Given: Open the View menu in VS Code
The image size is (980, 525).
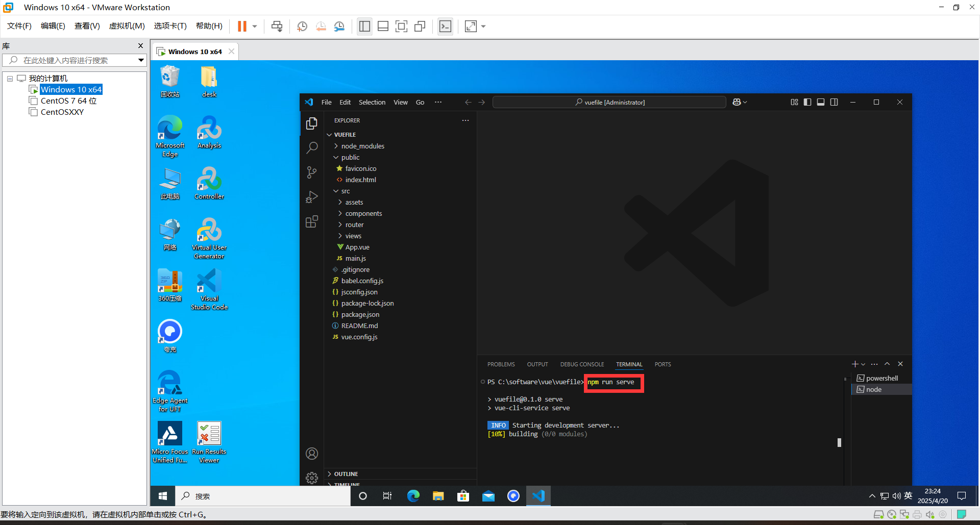Looking at the screenshot, I should (x=401, y=102).
